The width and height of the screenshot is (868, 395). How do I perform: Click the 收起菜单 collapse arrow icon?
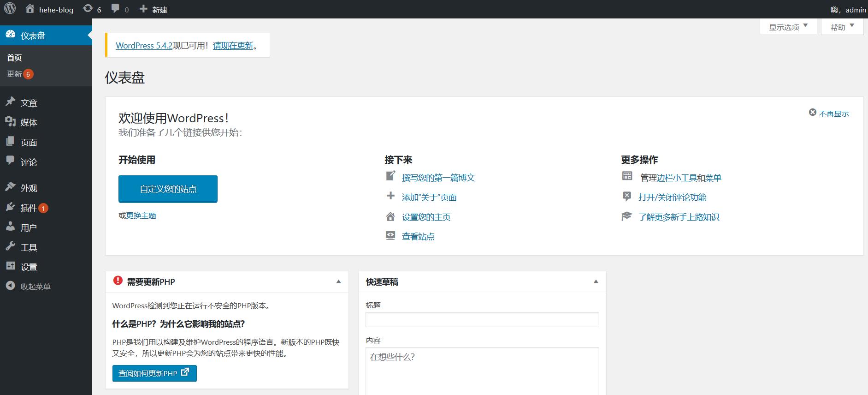pos(10,286)
